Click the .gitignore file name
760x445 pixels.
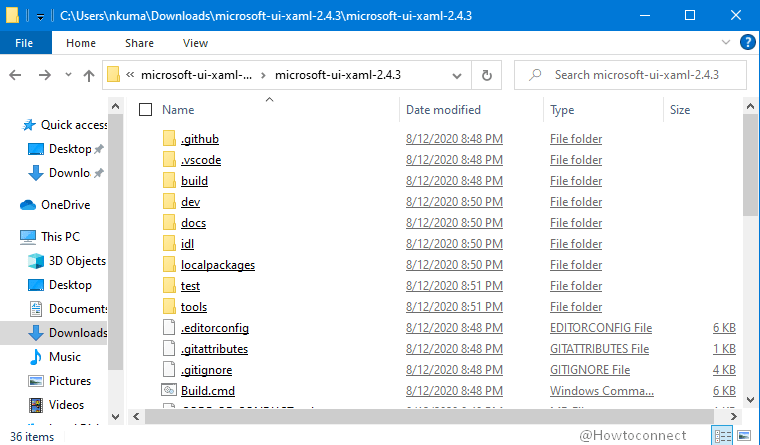coord(206,370)
